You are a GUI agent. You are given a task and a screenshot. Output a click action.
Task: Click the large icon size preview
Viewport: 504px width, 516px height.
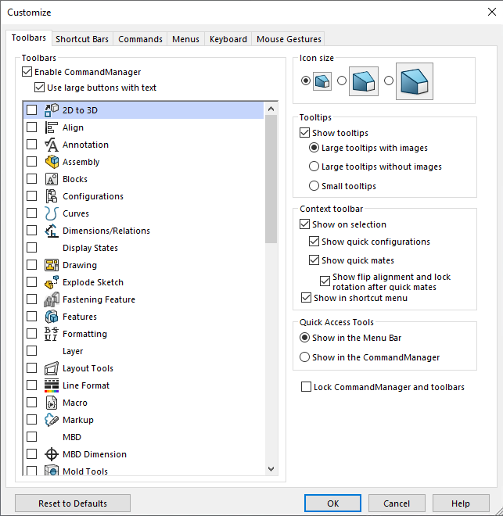point(414,81)
